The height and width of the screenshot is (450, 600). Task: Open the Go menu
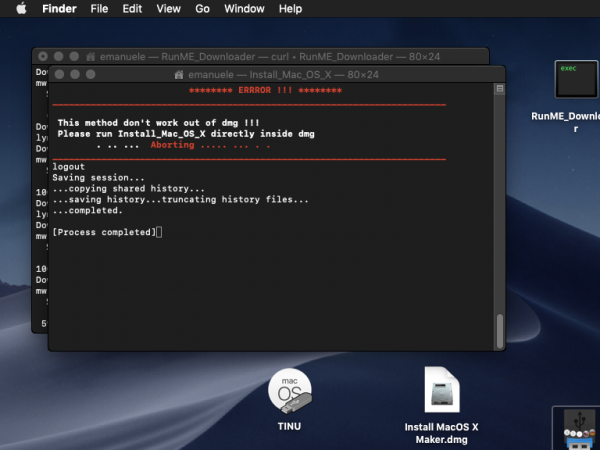(202, 8)
